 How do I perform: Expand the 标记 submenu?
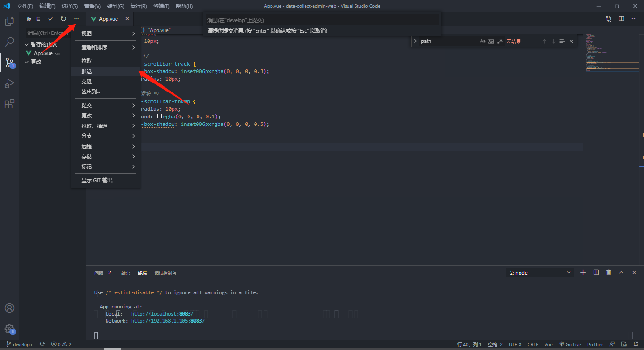click(106, 167)
